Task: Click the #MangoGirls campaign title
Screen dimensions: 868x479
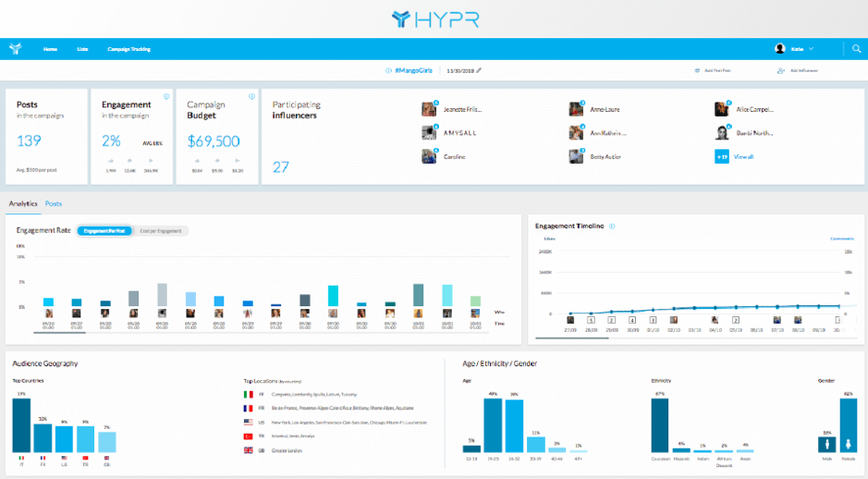Action: point(413,71)
